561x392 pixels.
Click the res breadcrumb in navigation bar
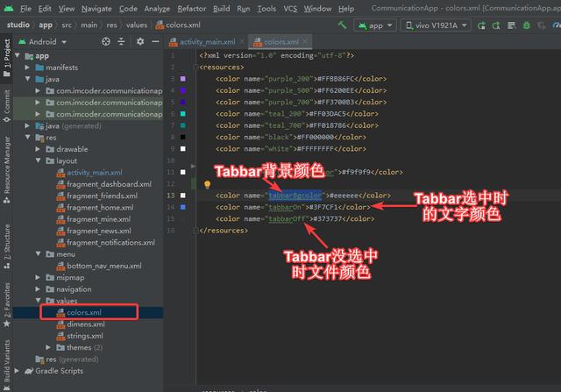[111, 25]
